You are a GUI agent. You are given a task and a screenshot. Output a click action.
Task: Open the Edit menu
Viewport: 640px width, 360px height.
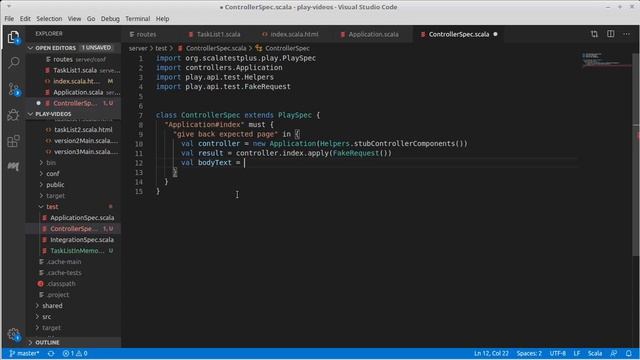pyautogui.click(x=25, y=19)
